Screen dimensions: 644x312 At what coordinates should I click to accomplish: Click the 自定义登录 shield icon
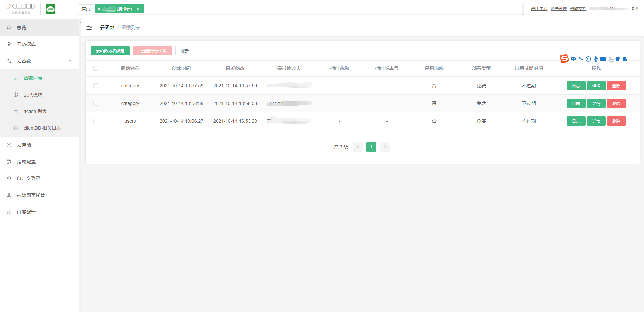click(9, 178)
